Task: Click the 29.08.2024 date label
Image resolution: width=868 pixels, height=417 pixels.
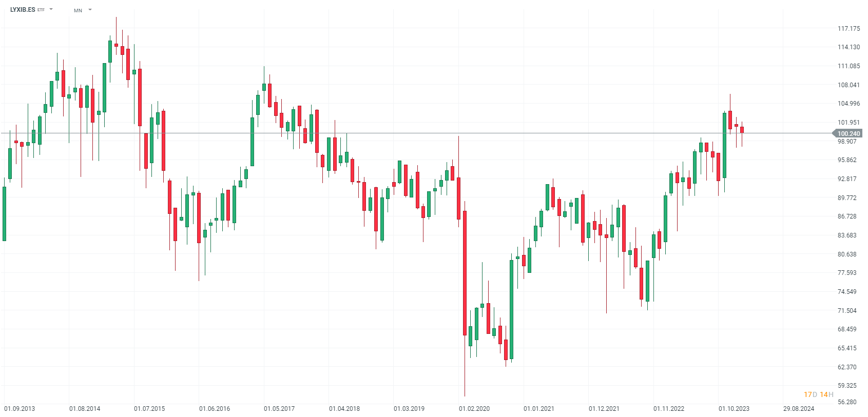Action: (798, 409)
